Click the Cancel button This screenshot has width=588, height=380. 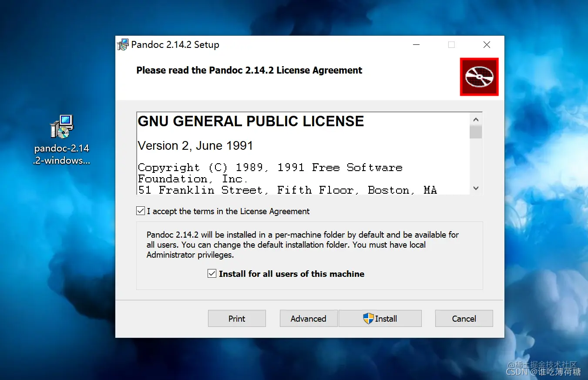click(464, 319)
